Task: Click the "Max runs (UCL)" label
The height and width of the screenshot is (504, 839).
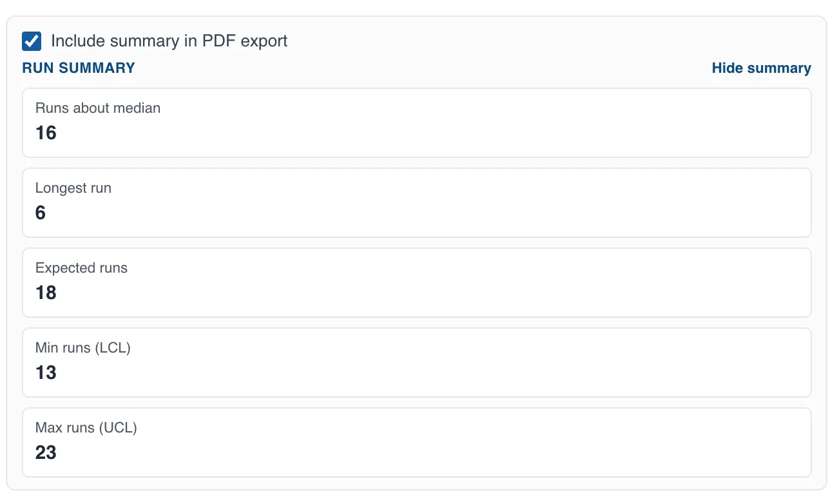Action: point(86,428)
